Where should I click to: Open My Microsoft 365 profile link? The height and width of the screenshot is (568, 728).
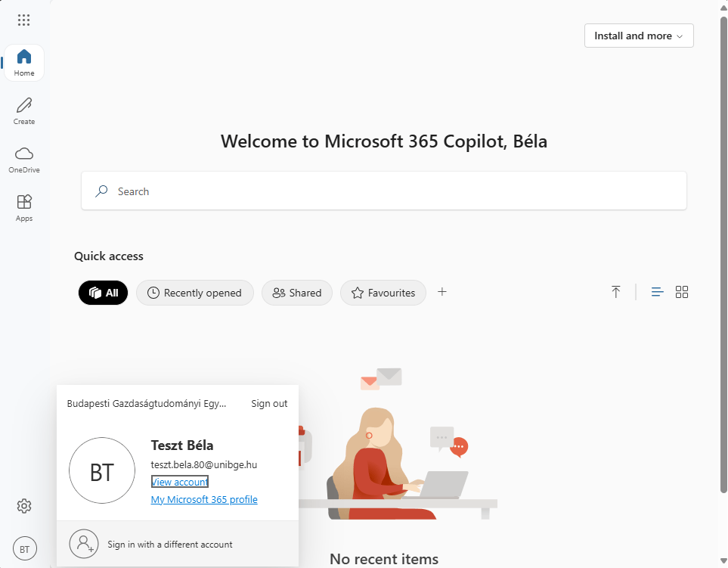[x=204, y=500]
